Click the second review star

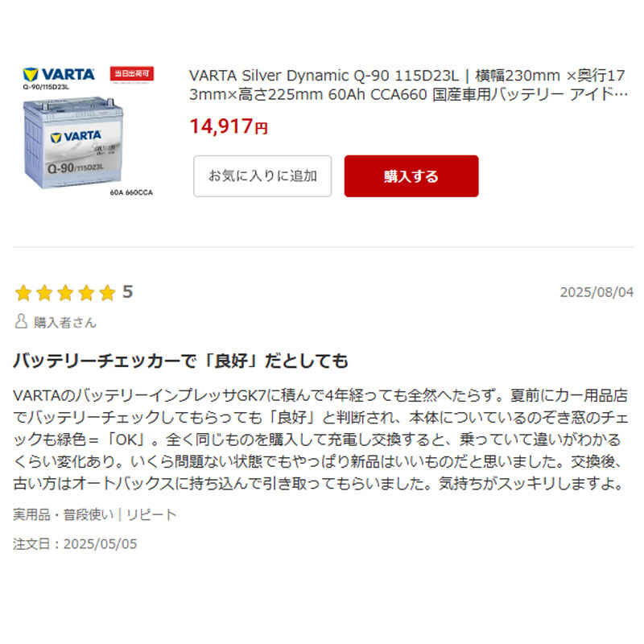44,293
